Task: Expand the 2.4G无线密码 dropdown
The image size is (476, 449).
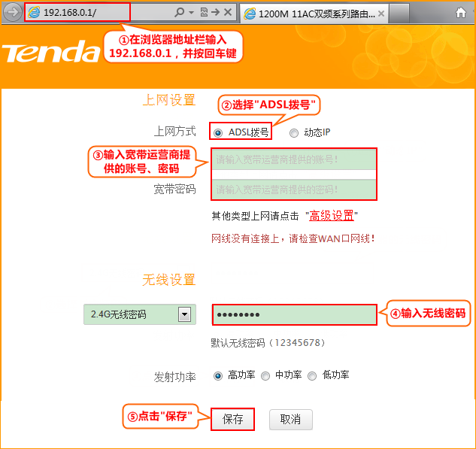Action: (184, 314)
